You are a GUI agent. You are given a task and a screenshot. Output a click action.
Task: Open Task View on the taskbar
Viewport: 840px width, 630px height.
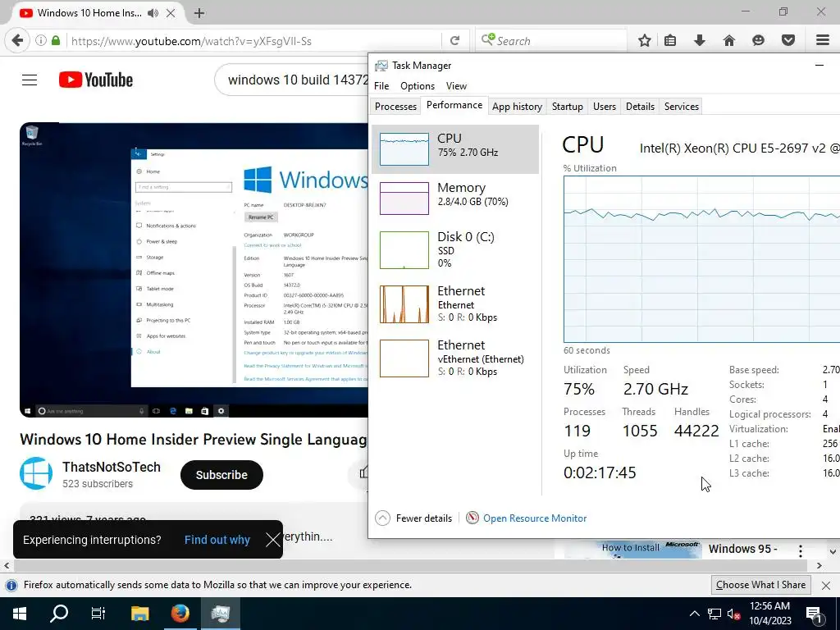pyautogui.click(x=98, y=614)
